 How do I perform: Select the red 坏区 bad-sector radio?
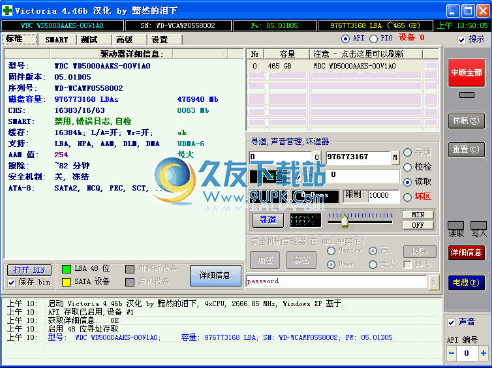pos(407,197)
